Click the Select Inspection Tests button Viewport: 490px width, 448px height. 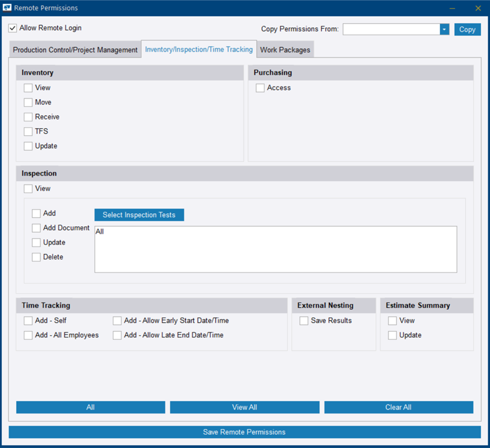click(x=139, y=215)
